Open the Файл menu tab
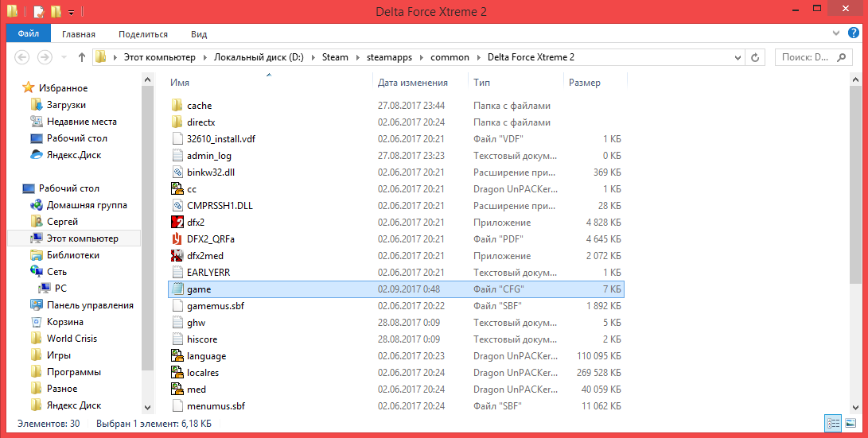The height and width of the screenshot is (438, 868). [x=28, y=33]
